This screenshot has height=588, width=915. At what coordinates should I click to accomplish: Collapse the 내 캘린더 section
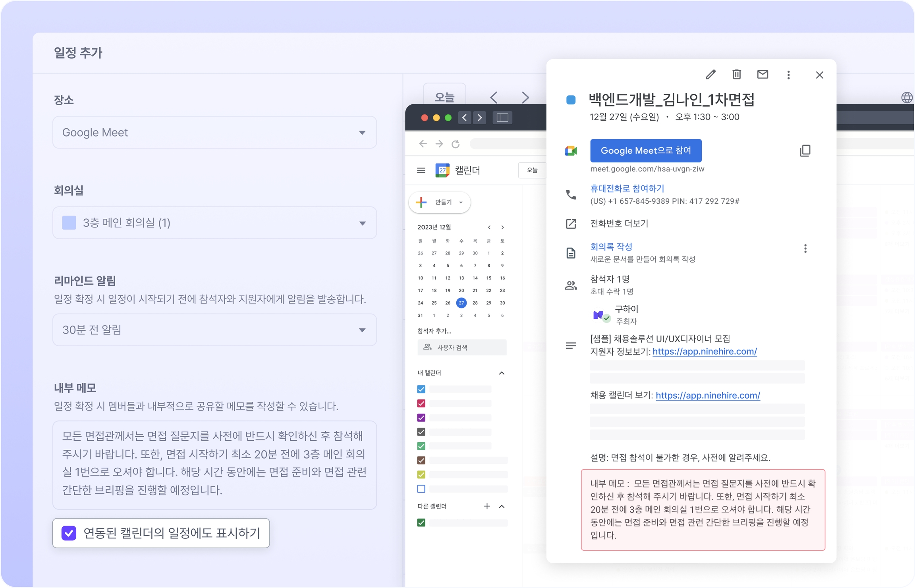point(502,373)
